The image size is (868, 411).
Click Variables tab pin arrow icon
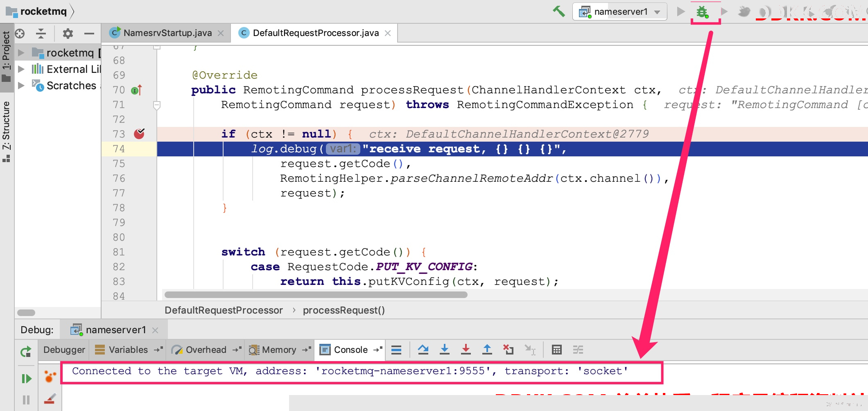(158, 350)
